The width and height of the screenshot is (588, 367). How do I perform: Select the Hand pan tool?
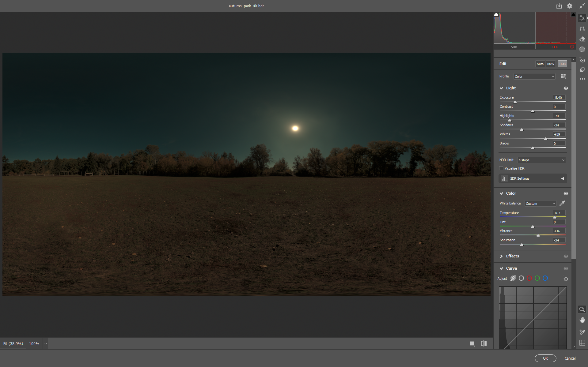pos(582,320)
